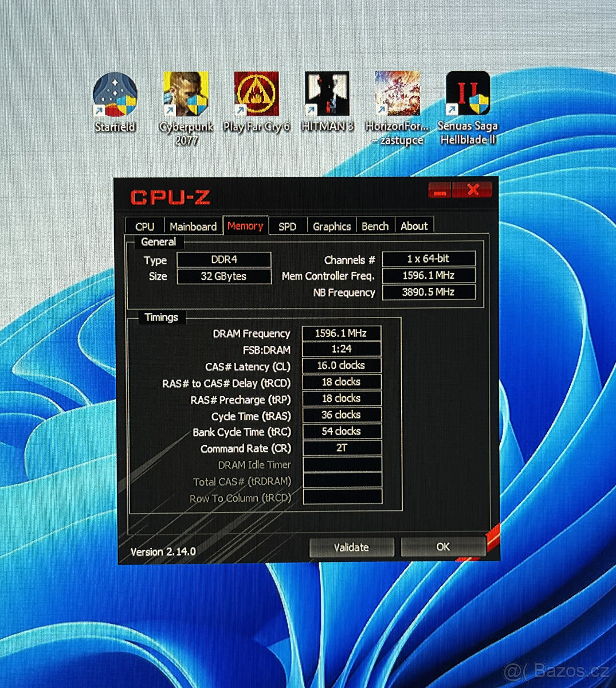Click the DRAM Frequency value field
This screenshot has width=616, height=688.
pos(342,333)
